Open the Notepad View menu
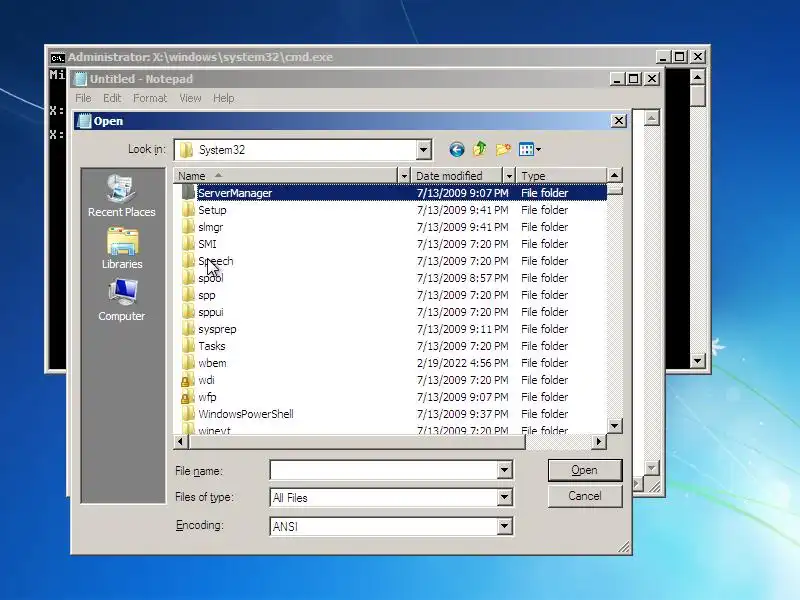 pyautogui.click(x=190, y=98)
